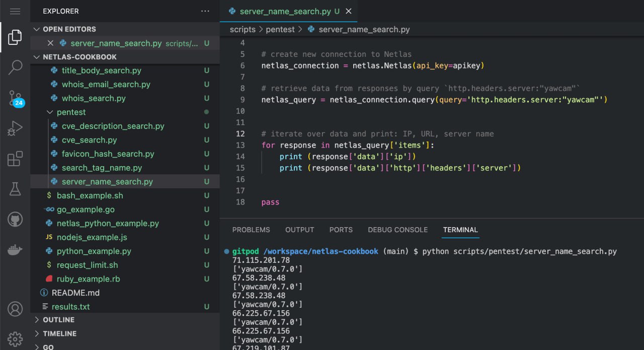This screenshot has width=644, height=350.
Task: Open title_body_search.py file
Action: (125, 71)
